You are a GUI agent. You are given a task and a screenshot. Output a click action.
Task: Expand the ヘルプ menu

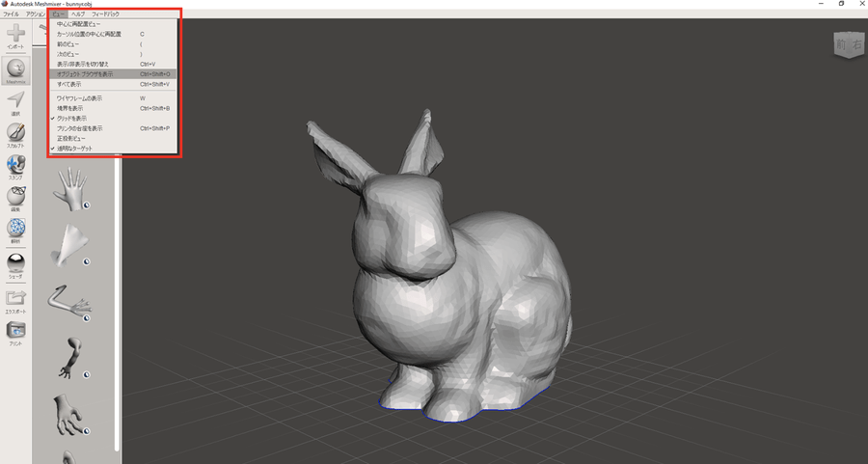coord(78,14)
